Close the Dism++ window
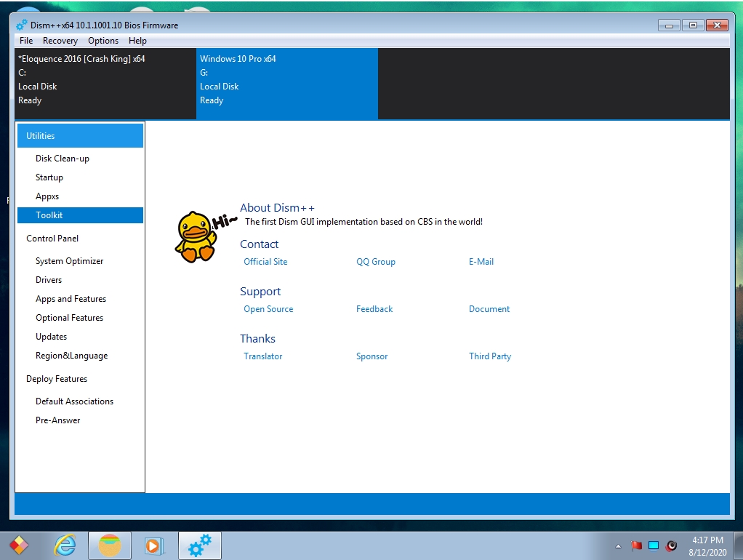The image size is (743, 560). 717,25
